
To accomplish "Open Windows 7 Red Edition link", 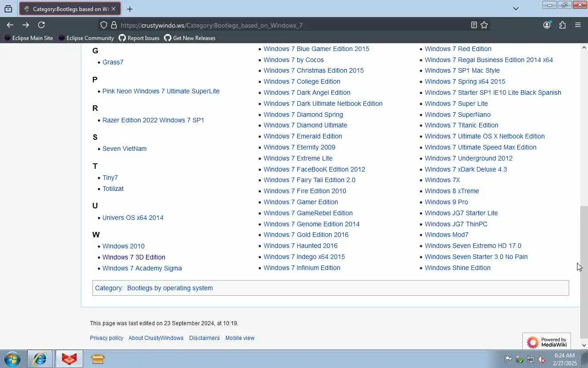I will click(x=458, y=49).
